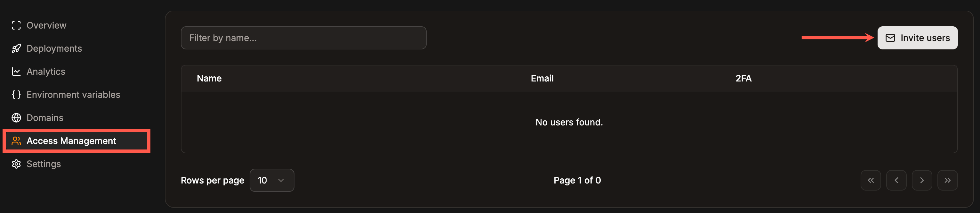Click the Domains globe icon
Screen dimensions: 980x213
coord(16,118)
